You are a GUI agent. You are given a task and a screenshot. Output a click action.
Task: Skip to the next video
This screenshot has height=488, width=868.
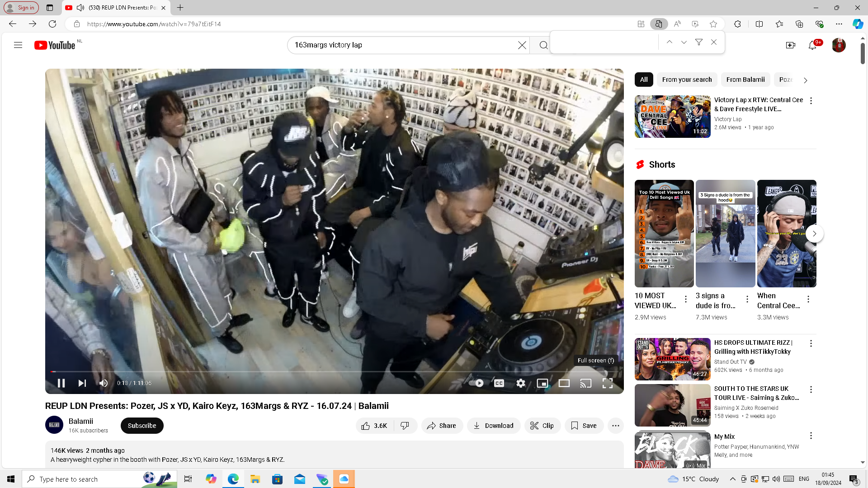[x=82, y=383]
